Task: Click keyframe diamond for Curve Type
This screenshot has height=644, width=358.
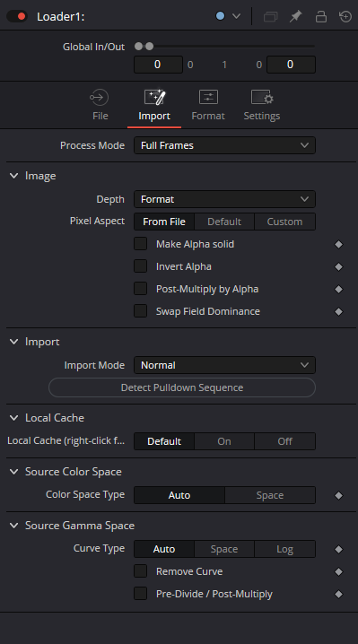Action: click(x=338, y=549)
